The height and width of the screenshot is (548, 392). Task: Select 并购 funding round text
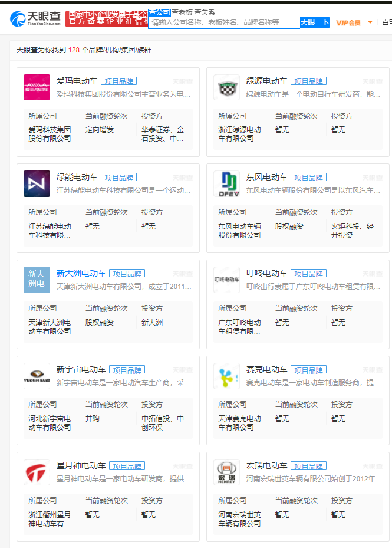pos(92,418)
